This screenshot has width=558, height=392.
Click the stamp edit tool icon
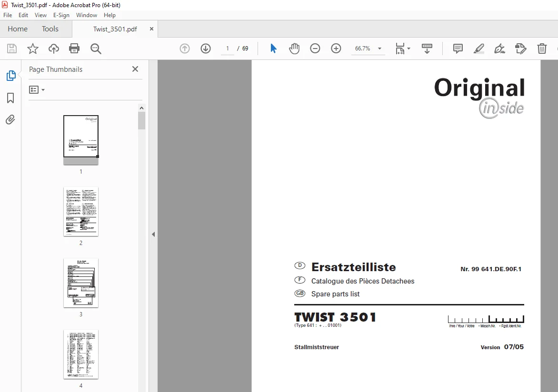pos(521,49)
